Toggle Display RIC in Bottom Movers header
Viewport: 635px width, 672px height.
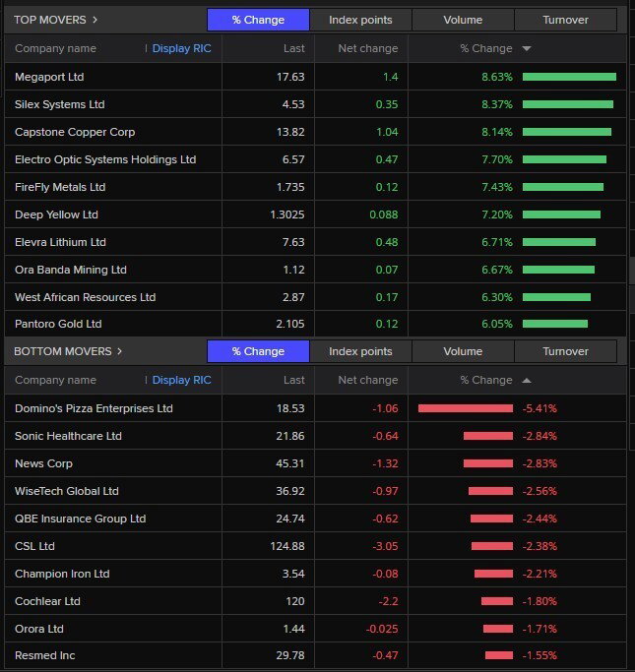[x=182, y=380]
